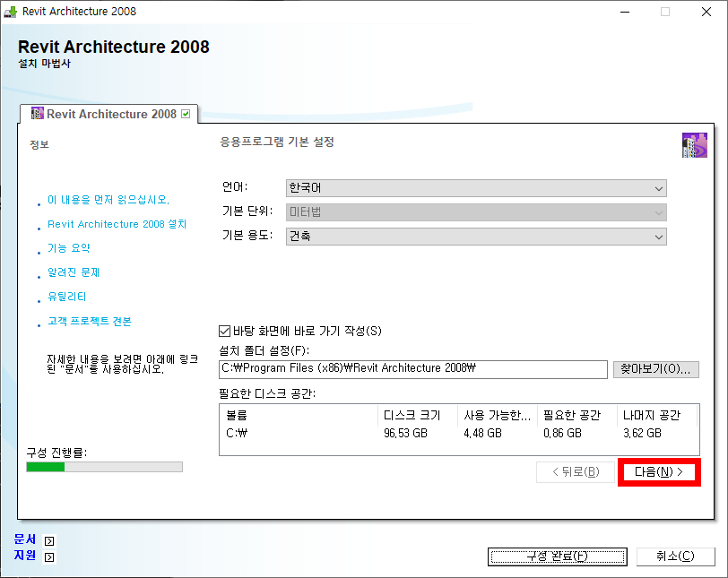This screenshot has height=578, width=728.
Task: Click the 디스크 크기 column header
Action: point(418,415)
